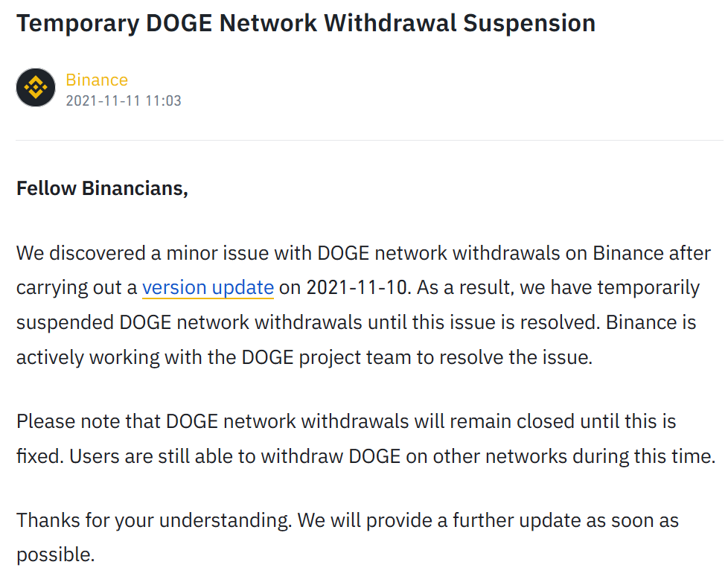Click the final word 'possible.'
The height and width of the screenshot is (588, 728).
(x=56, y=555)
